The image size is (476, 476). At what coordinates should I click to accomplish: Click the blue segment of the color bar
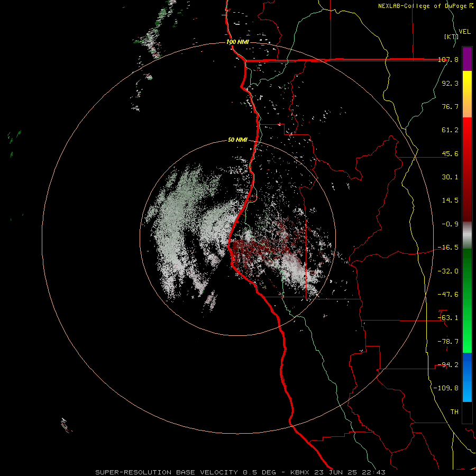tap(467, 377)
